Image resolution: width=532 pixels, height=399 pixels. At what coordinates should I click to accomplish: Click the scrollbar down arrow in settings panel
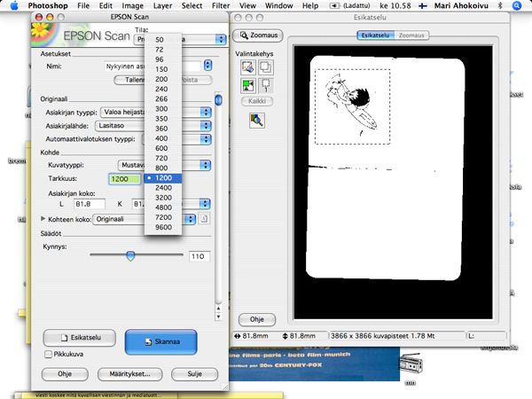click(x=218, y=317)
